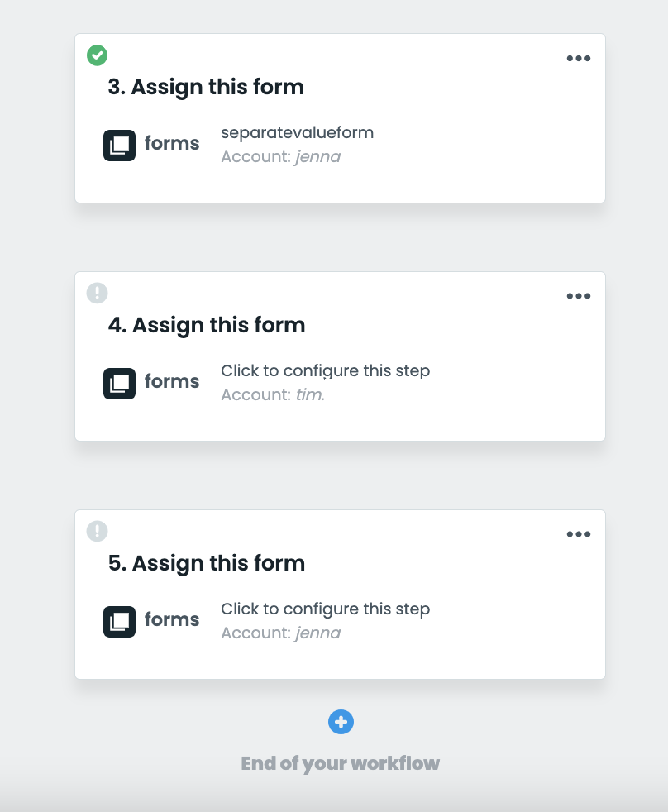Click the 'Account: jenna' text in step 3
Screen dimensions: 668x812
280,156
